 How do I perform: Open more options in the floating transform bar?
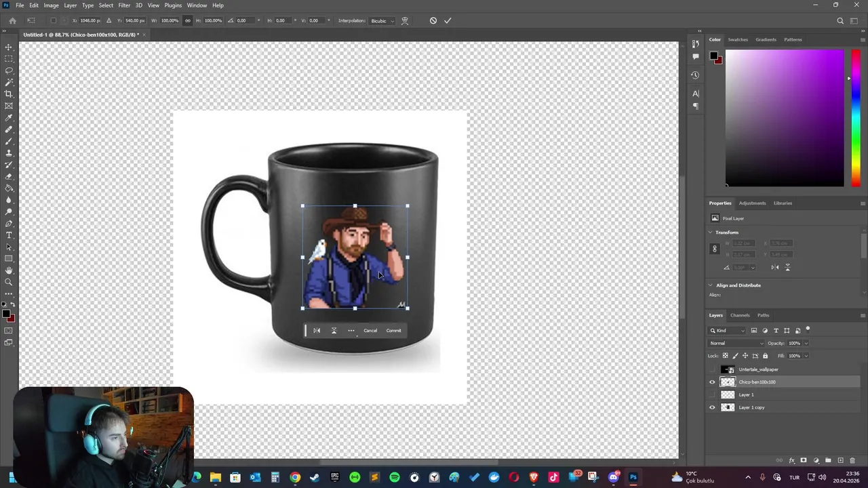351,331
